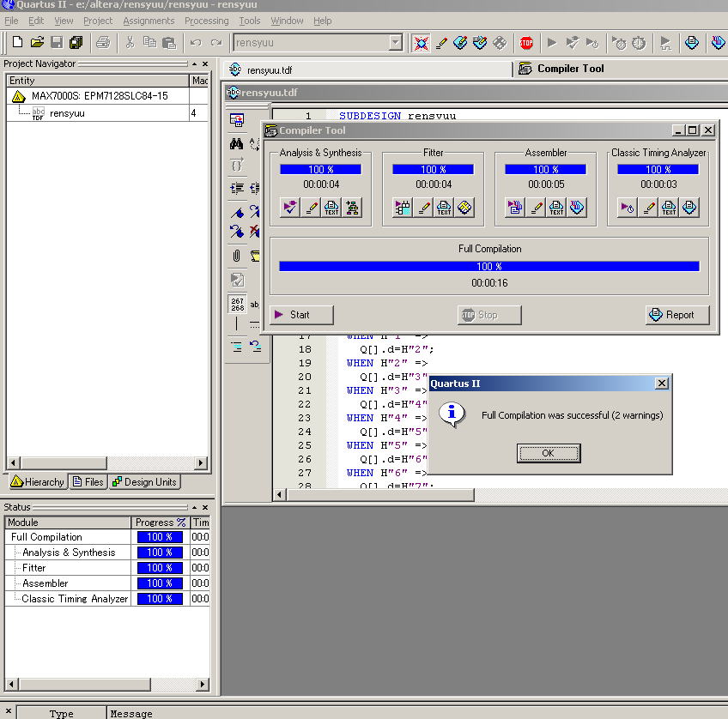The height and width of the screenshot is (719, 728).
Task: Start Classic Timing Analyzer run icon
Action: click(628, 208)
